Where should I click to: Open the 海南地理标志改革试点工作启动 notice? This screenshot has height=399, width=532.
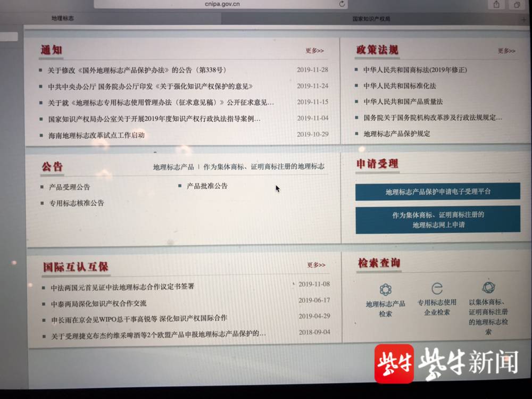coord(96,135)
